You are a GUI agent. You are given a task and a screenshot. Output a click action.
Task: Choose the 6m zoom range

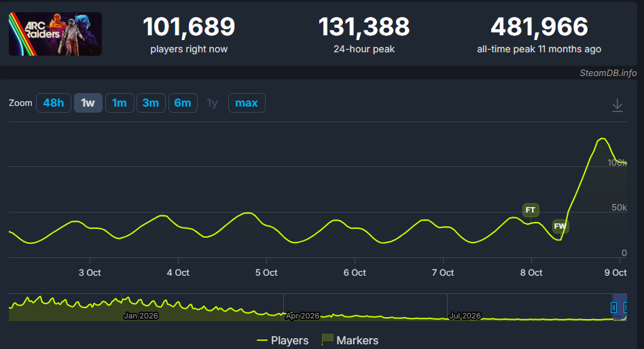(x=183, y=103)
